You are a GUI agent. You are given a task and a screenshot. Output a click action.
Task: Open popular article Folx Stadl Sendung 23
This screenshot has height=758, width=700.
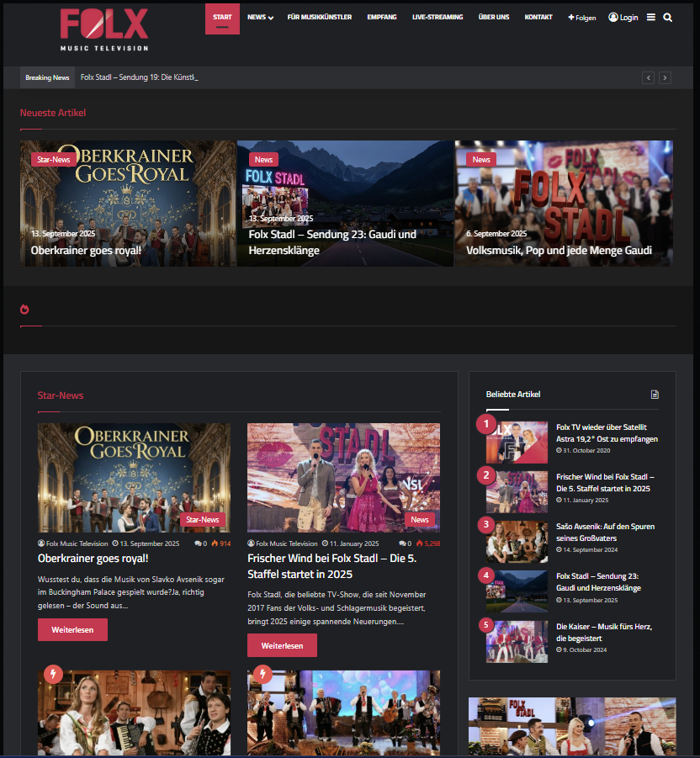[x=598, y=582]
